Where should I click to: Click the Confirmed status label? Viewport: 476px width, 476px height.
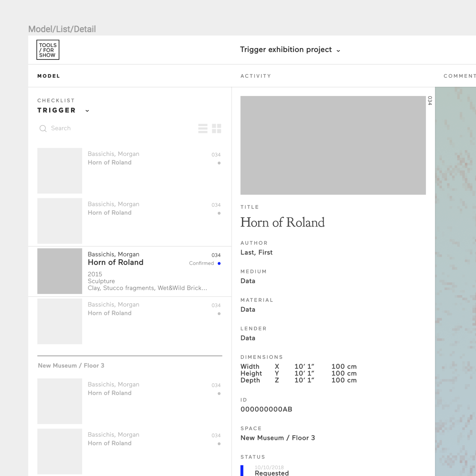pos(202,263)
